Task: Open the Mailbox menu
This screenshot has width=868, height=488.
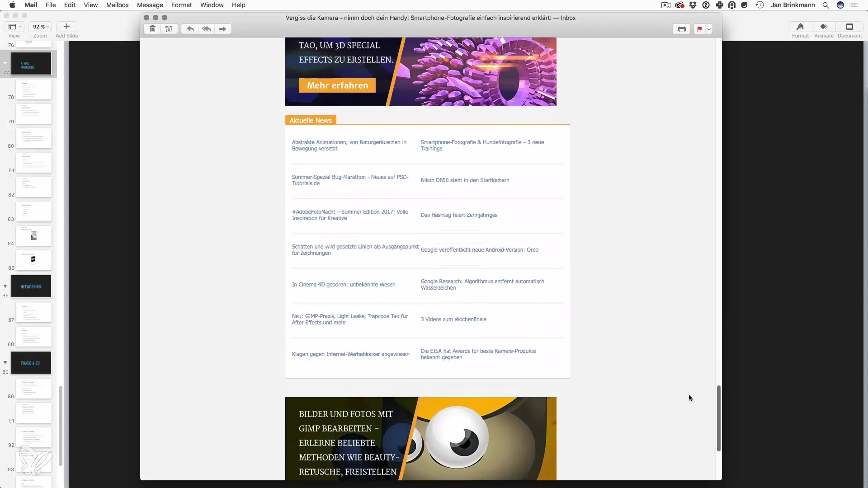Action: (118, 5)
